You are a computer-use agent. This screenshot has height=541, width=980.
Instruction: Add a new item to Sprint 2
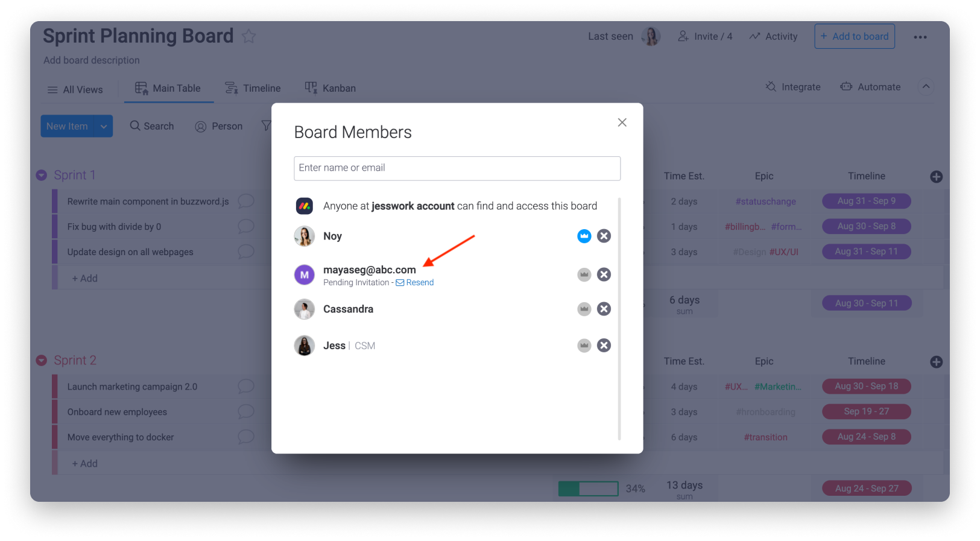click(x=85, y=463)
